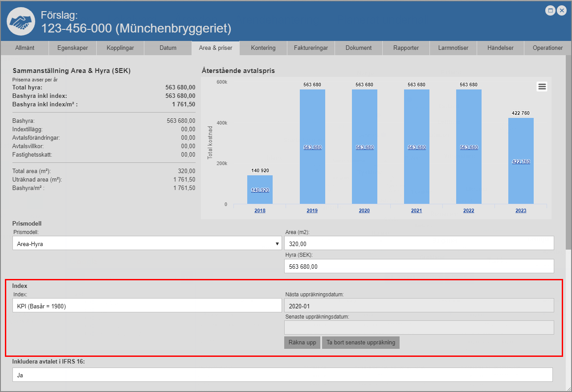Close the dialog with the X icon
The width and height of the screenshot is (572, 392).
coord(561,10)
